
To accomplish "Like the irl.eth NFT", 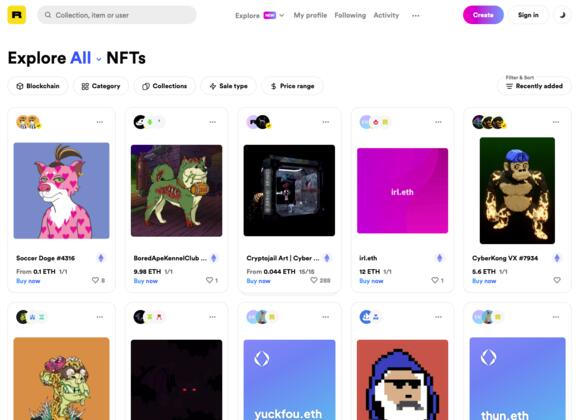I will (x=435, y=280).
